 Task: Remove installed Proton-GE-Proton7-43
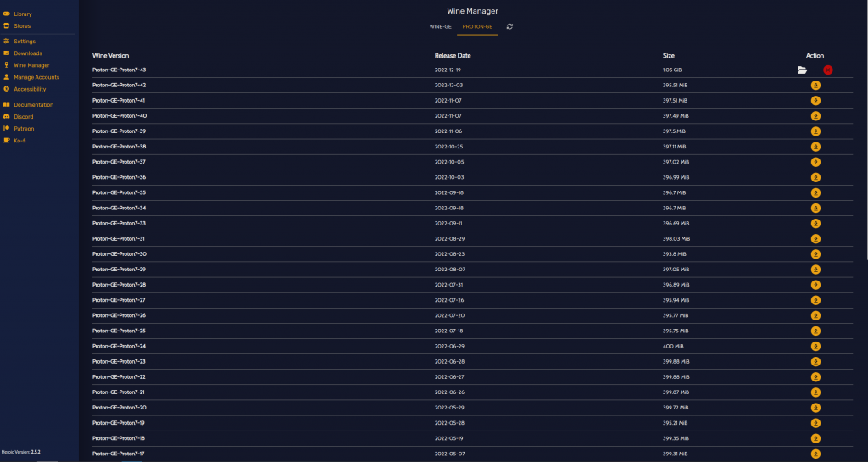[x=827, y=70]
